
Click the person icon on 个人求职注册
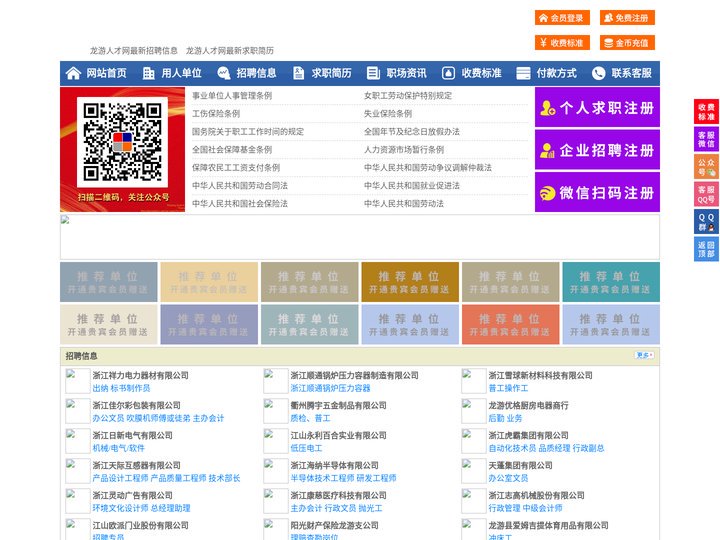click(x=547, y=108)
